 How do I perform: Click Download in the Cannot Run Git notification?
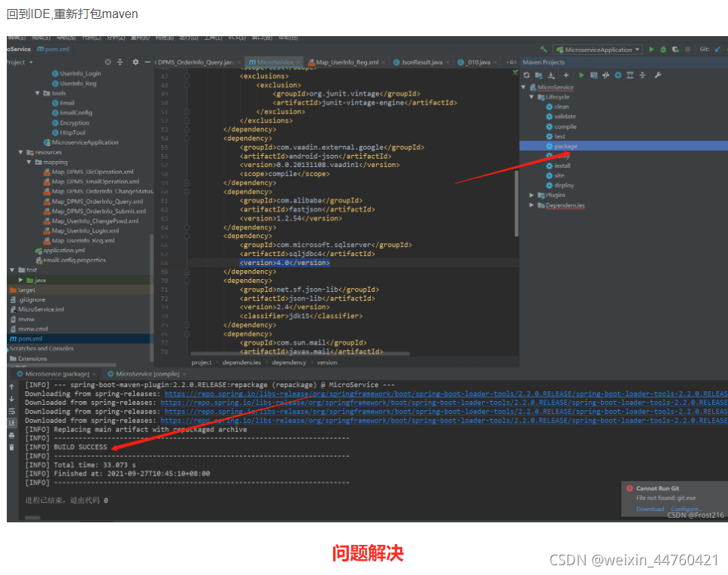(649, 510)
